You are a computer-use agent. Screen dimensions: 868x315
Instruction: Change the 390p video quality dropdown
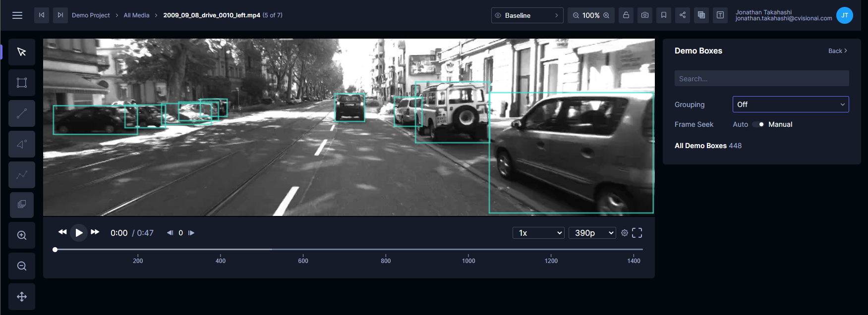(592, 233)
